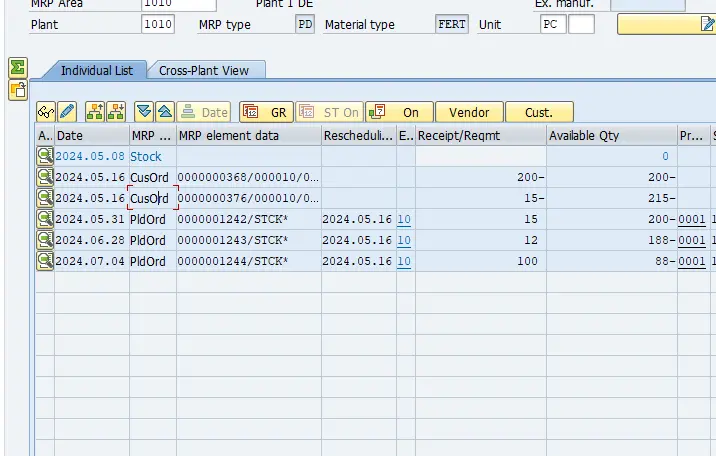This screenshot has height=456, width=716.
Task: Click the first hierarchy order tree icon
Action: [95, 113]
